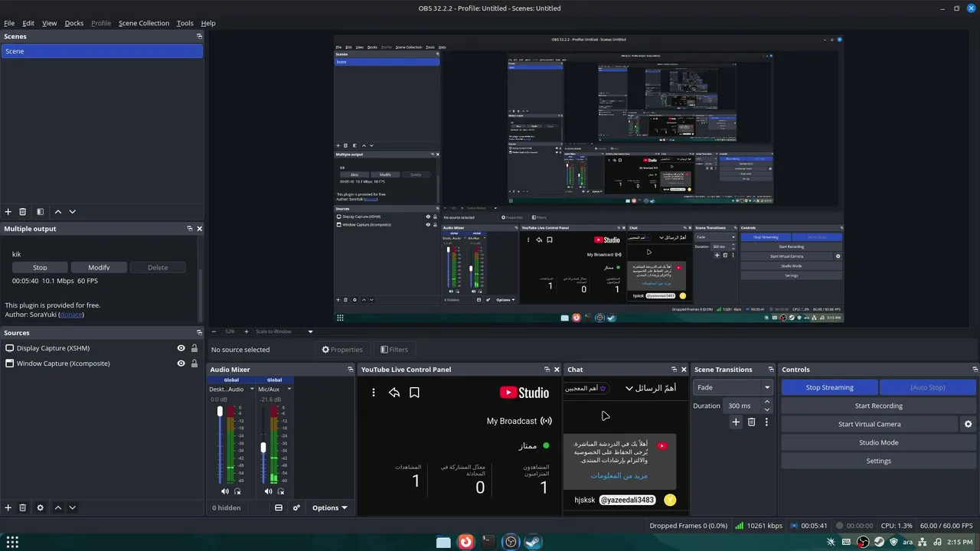This screenshot has width=980, height=551.
Task: Increase transition duration with the up arrow
Action: click(x=768, y=403)
